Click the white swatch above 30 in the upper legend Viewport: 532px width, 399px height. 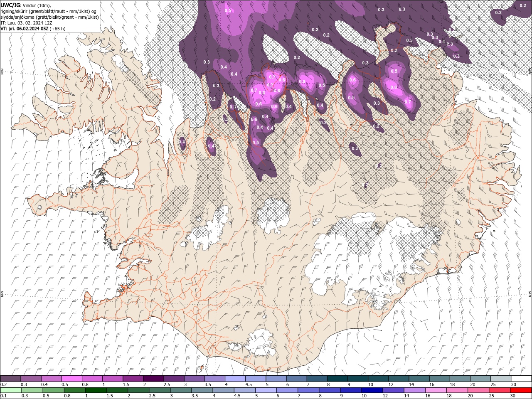coord(521,379)
